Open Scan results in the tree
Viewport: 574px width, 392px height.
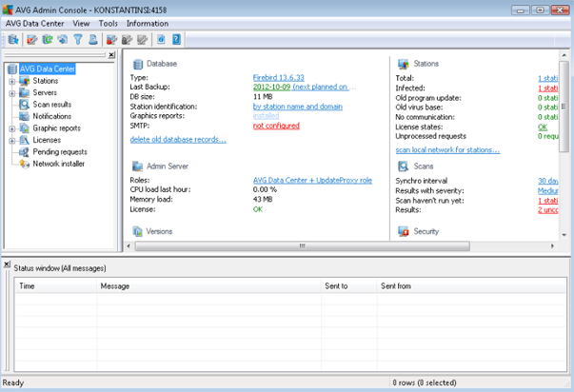pyautogui.click(x=52, y=105)
